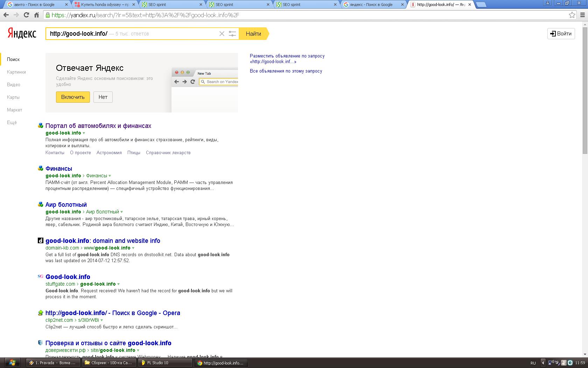The image size is (588, 368).
Task: Click the Яндекс logo
Action: pyautogui.click(x=22, y=33)
